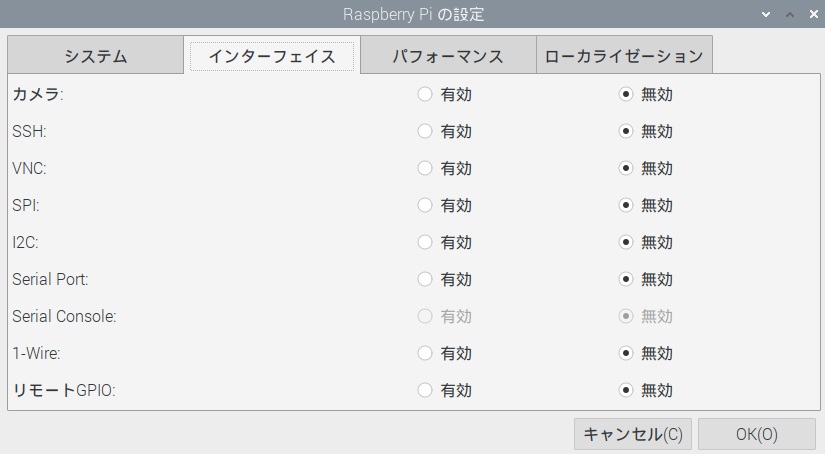The image size is (825, 454).
Task: Confirm settings with OK(O) button
Action: [757, 434]
